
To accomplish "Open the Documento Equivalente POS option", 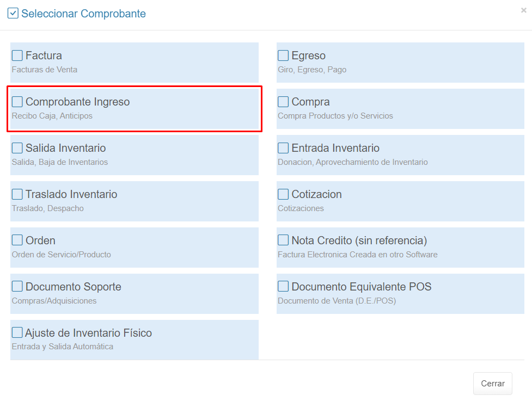I will pos(361,287).
